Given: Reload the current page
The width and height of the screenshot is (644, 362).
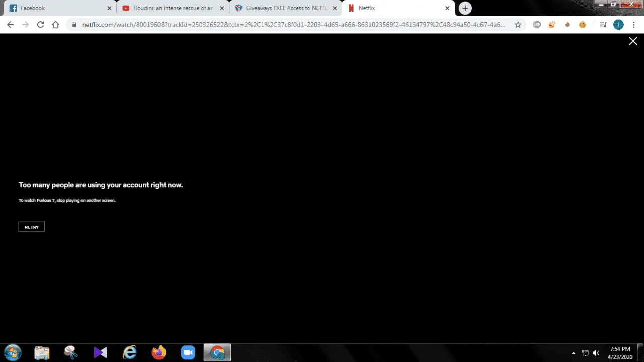Looking at the screenshot, I should 41,24.
